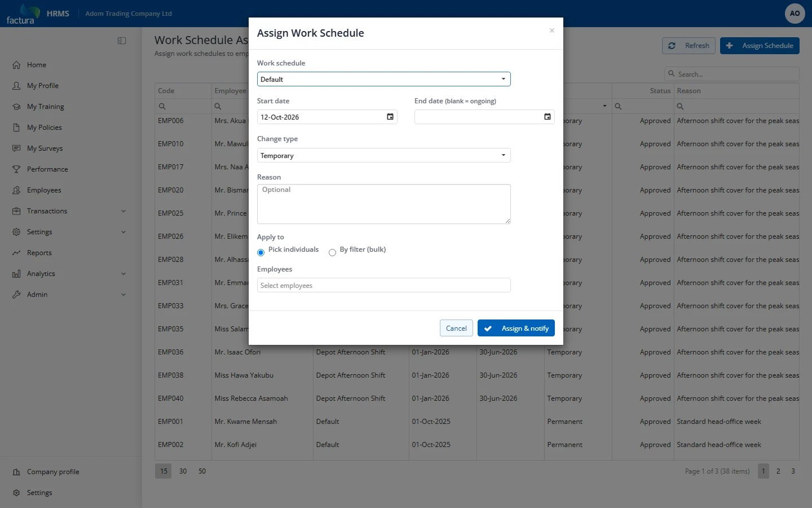812x508 pixels.
Task: Click the Performance trophy icon
Action: 16,169
